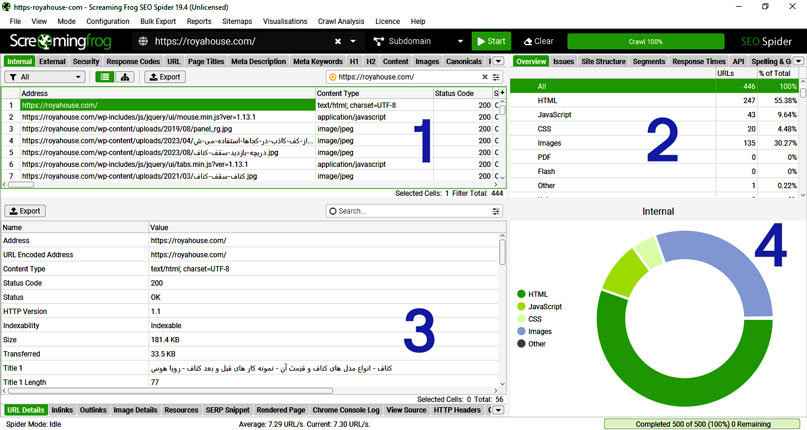The height and width of the screenshot is (430, 807).
Task: Open the HTTP Headers tab
Action: click(x=457, y=410)
